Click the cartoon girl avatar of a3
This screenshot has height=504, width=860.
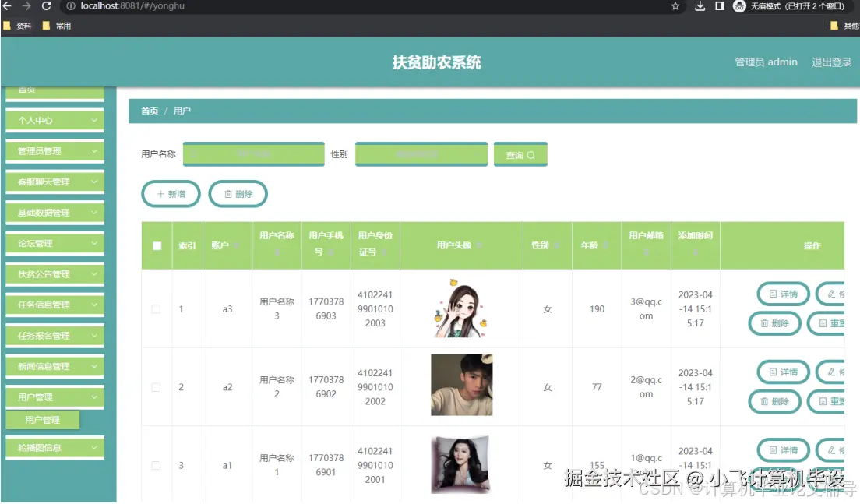pos(460,308)
